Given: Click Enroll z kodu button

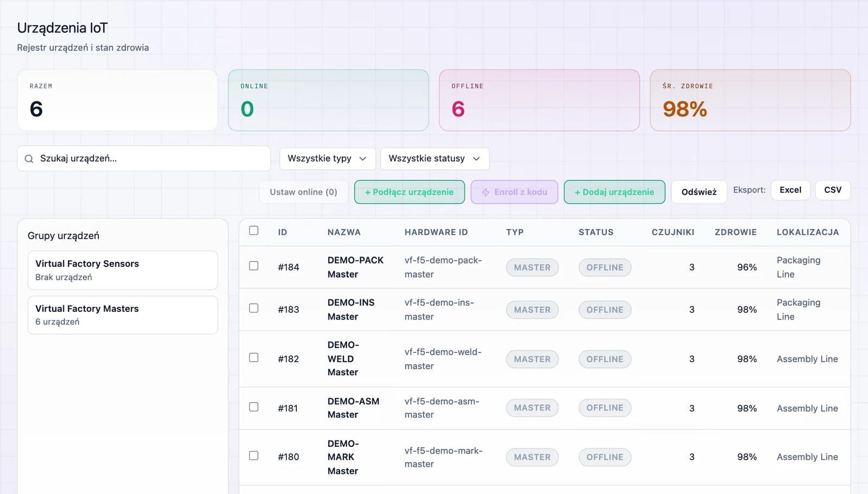Looking at the screenshot, I should [514, 192].
